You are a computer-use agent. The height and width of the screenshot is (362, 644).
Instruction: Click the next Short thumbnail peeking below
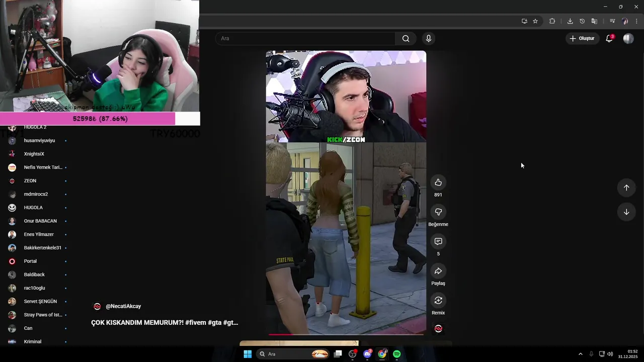[x=299, y=343]
